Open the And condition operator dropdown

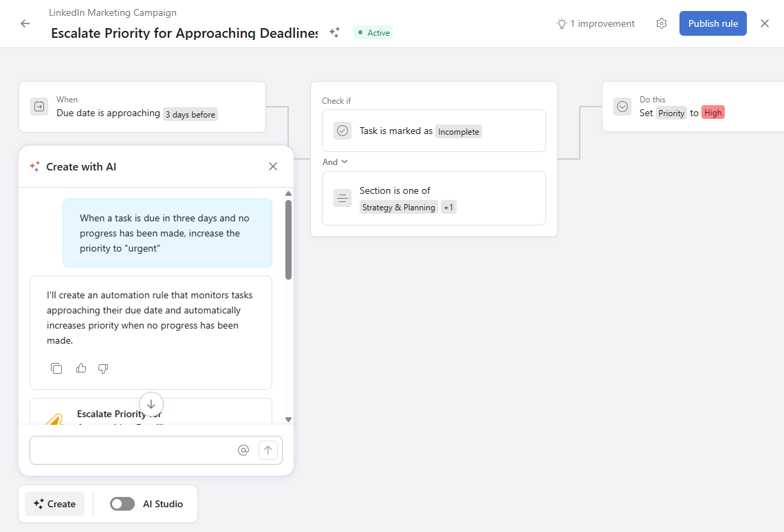(335, 162)
